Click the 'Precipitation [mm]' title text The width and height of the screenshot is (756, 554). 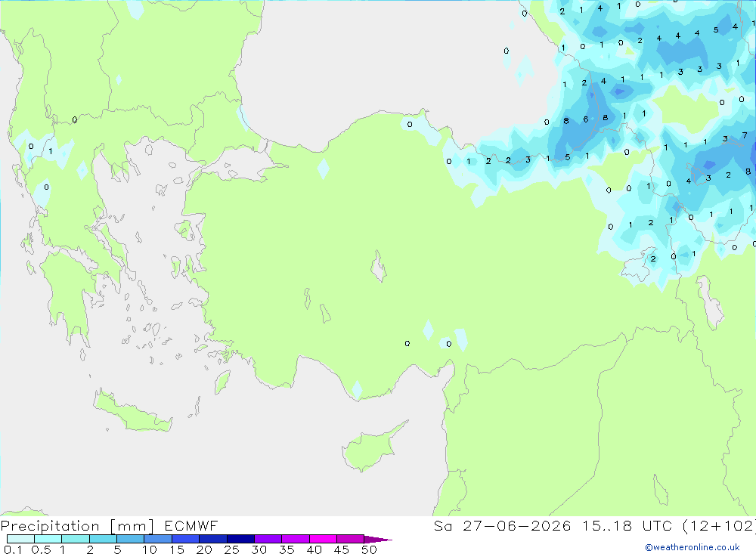(x=78, y=526)
